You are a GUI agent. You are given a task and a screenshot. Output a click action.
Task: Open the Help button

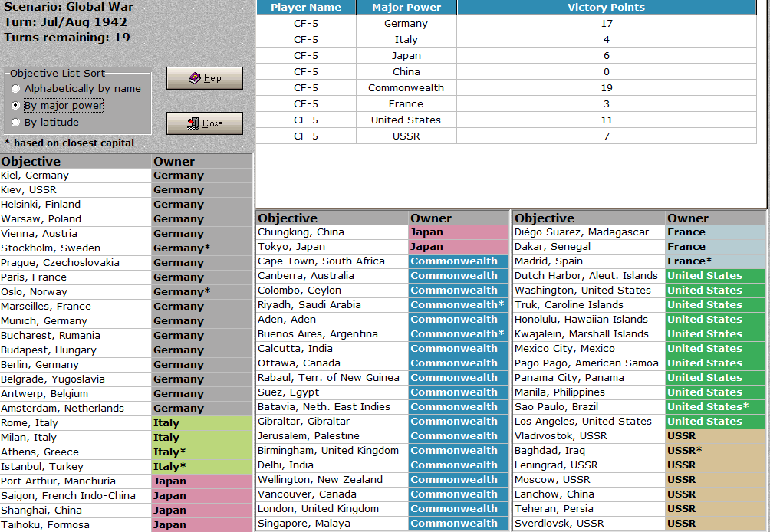(205, 78)
